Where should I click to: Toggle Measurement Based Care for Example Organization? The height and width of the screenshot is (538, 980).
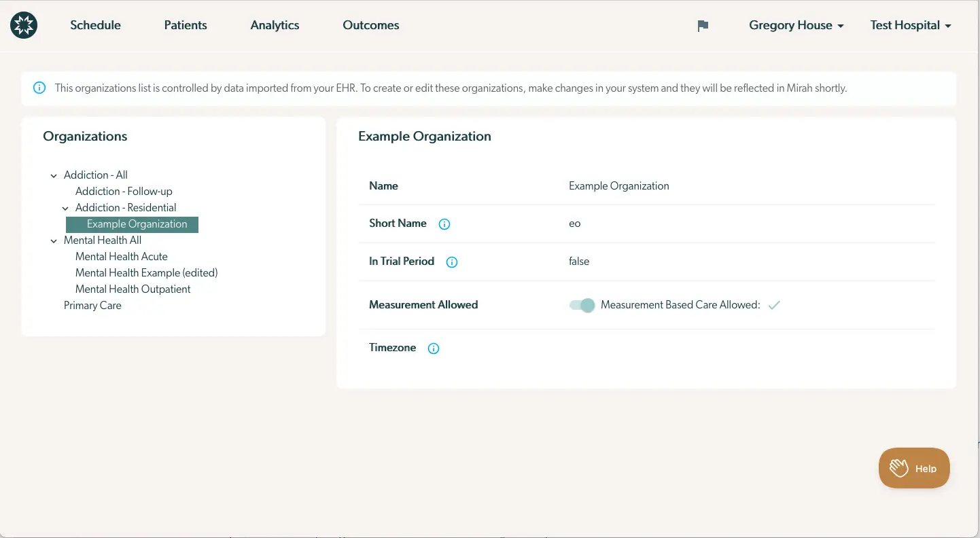[x=581, y=305]
